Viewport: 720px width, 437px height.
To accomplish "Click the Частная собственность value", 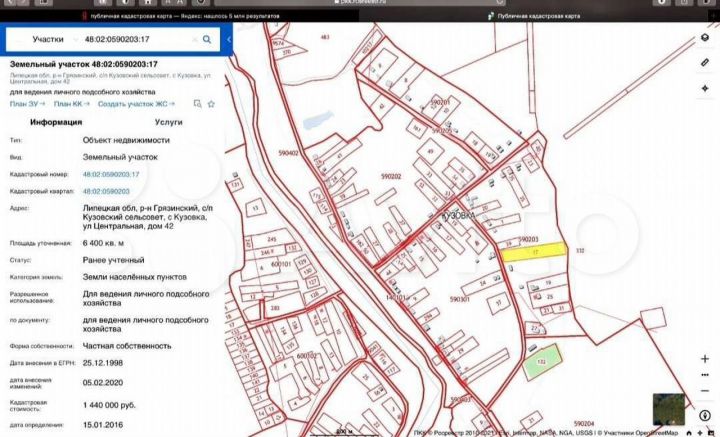I will coord(127,346).
